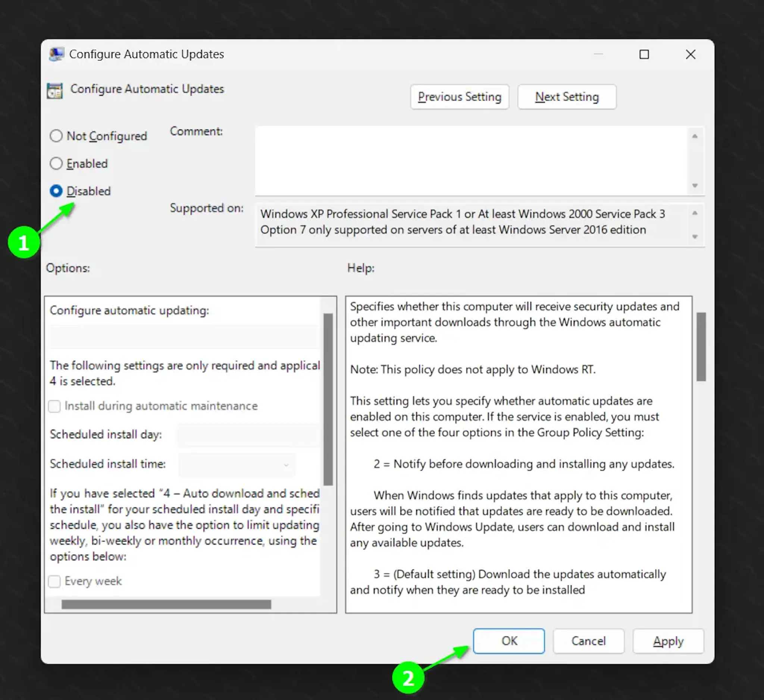Click the Options panel horizontal scrollbar
This screenshot has height=700, width=764.
click(x=166, y=604)
